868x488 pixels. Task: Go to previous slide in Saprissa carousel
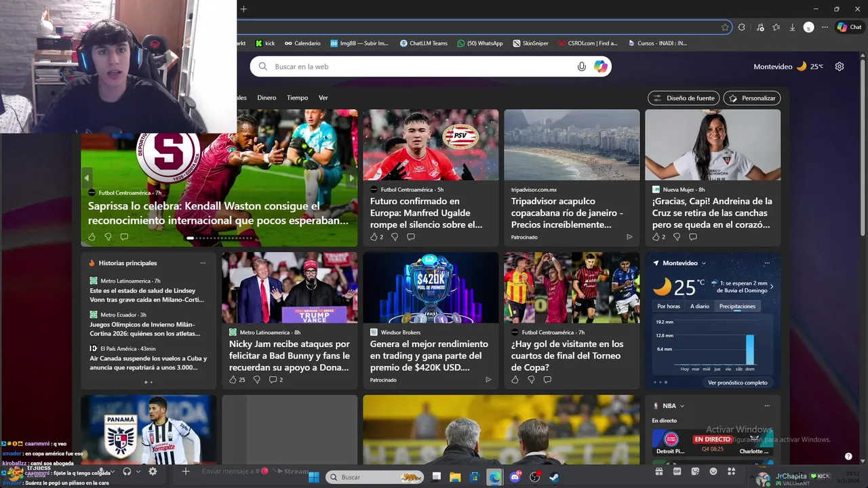point(87,178)
